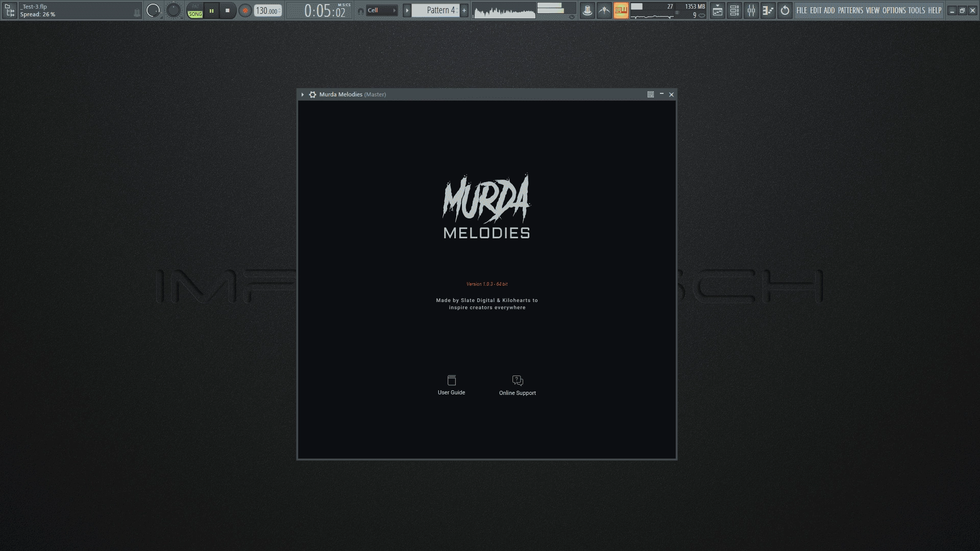980x551 pixels.
Task: Click the undo history circular arrow icon
Action: click(x=785, y=10)
